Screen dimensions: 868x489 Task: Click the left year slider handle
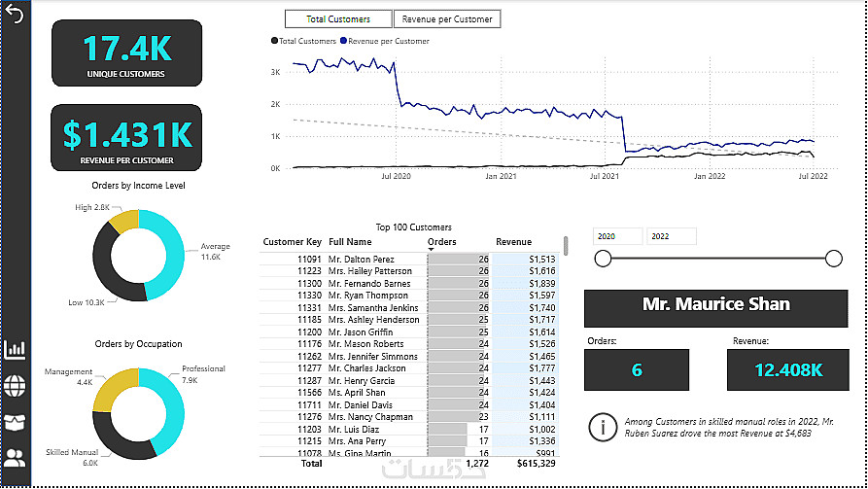pyautogui.click(x=603, y=259)
